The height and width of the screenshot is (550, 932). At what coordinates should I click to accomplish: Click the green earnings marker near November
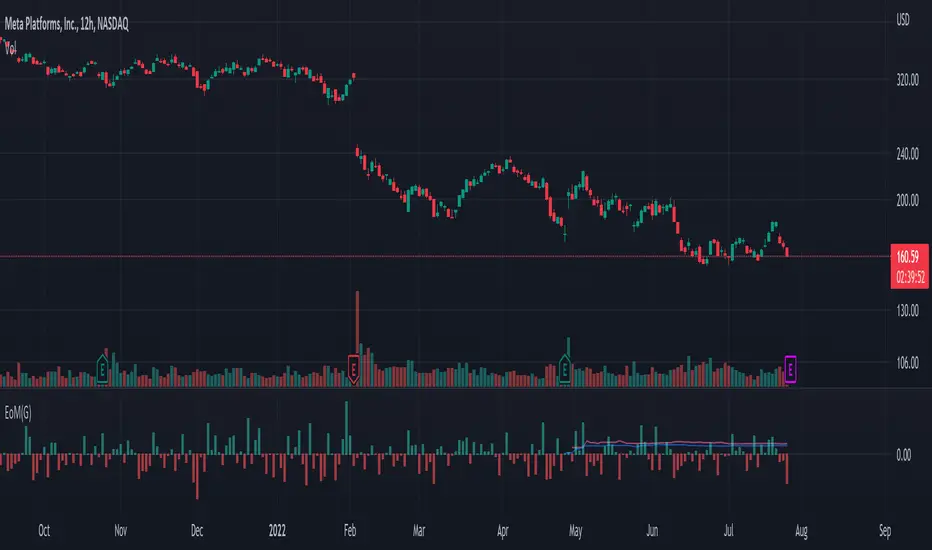pos(102,369)
